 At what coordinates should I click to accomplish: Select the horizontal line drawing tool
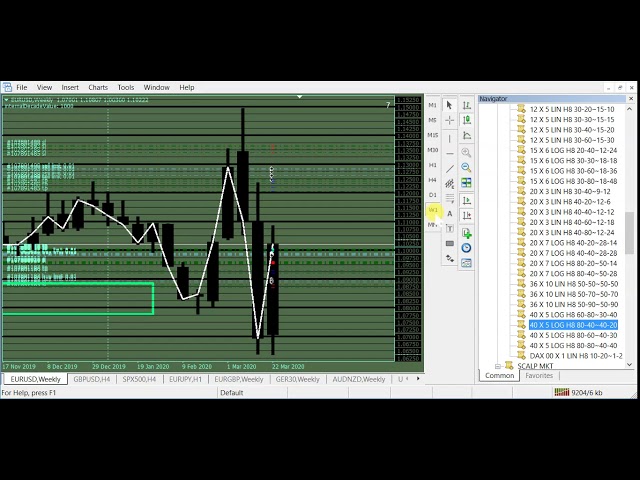449,152
